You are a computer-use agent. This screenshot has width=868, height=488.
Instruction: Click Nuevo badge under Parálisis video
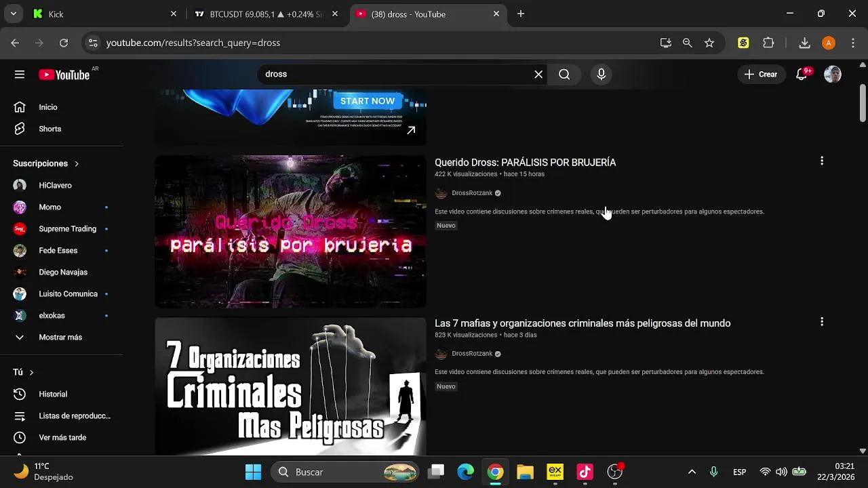(x=446, y=226)
